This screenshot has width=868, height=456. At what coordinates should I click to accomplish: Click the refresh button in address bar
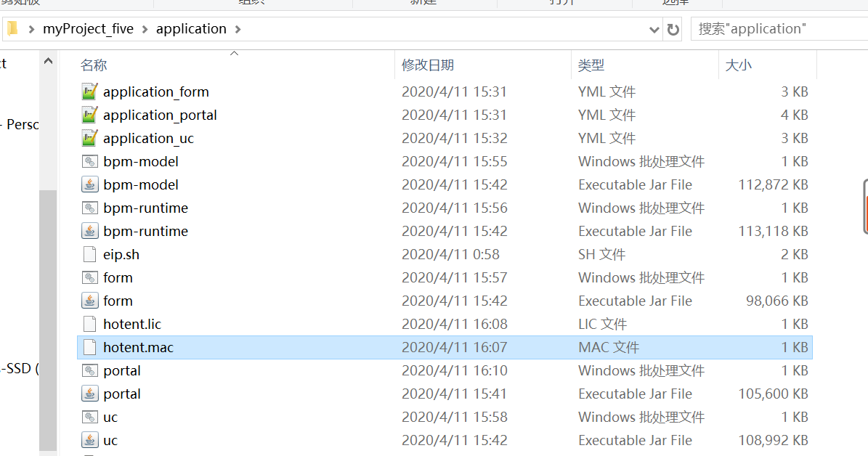pyautogui.click(x=673, y=29)
